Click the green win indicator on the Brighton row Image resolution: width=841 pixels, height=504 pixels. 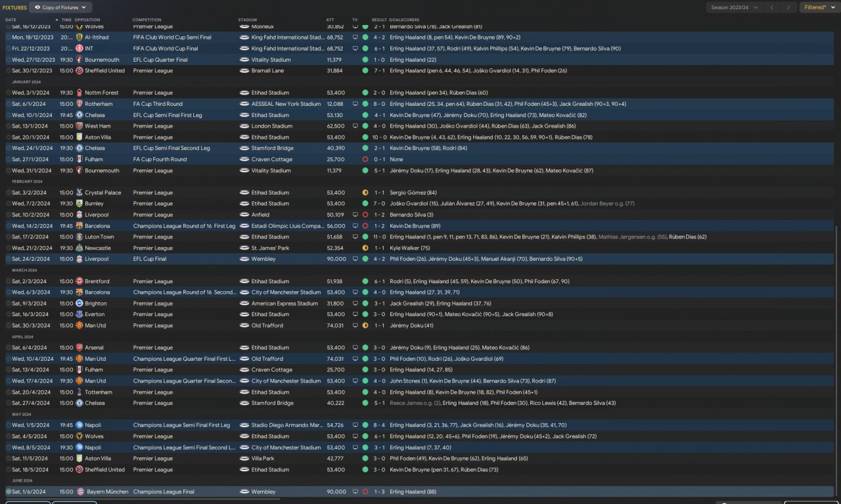(x=365, y=304)
